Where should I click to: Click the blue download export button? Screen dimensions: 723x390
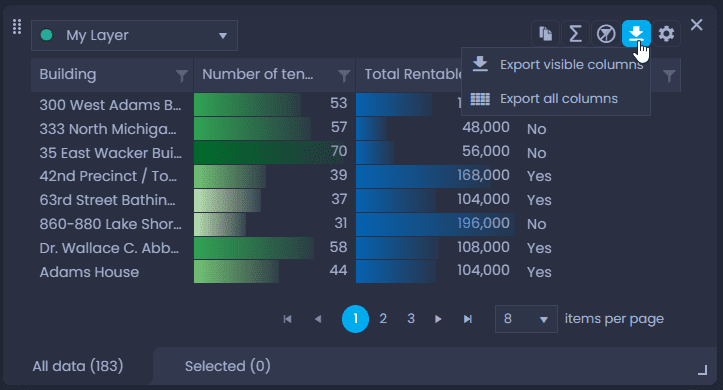pyautogui.click(x=636, y=34)
